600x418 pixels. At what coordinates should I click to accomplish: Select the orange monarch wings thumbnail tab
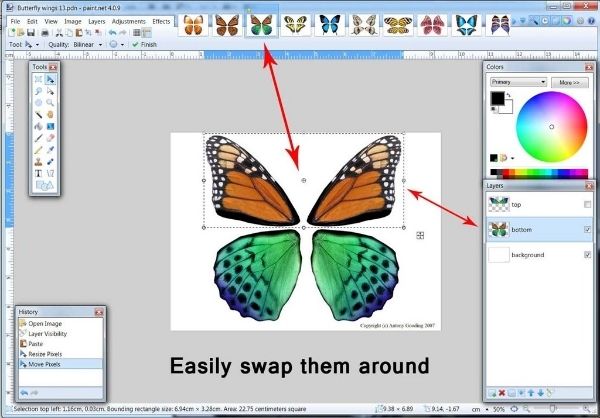pyautogui.click(x=227, y=25)
